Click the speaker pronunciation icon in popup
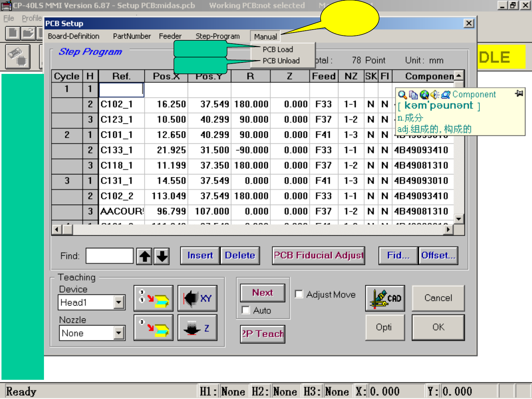Image resolution: width=532 pixels, height=399 pixels. 435,95
